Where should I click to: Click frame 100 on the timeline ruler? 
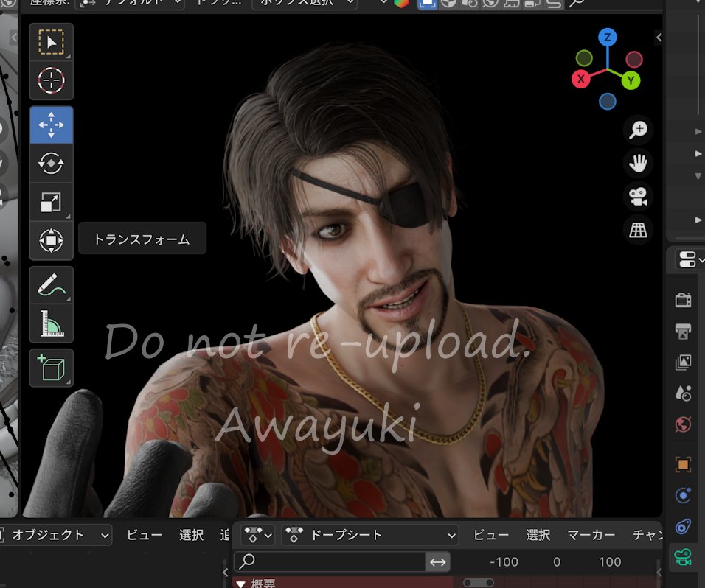point(610,562)
